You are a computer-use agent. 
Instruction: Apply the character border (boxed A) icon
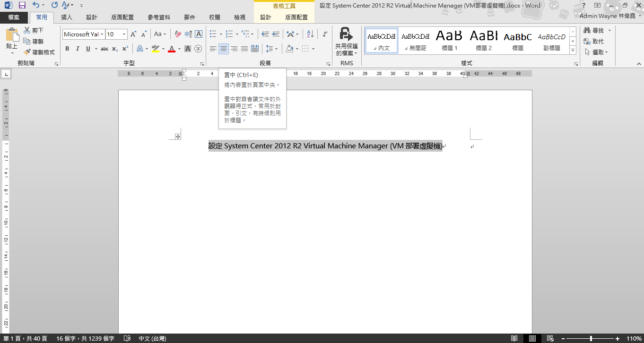[x=199, y=34]
